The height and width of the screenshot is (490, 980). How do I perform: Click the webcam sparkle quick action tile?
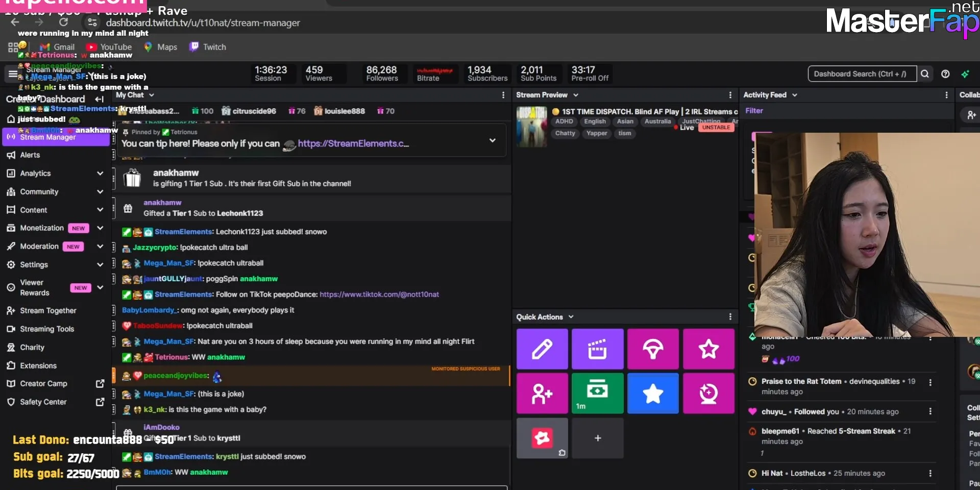click(x=708, y=393)
